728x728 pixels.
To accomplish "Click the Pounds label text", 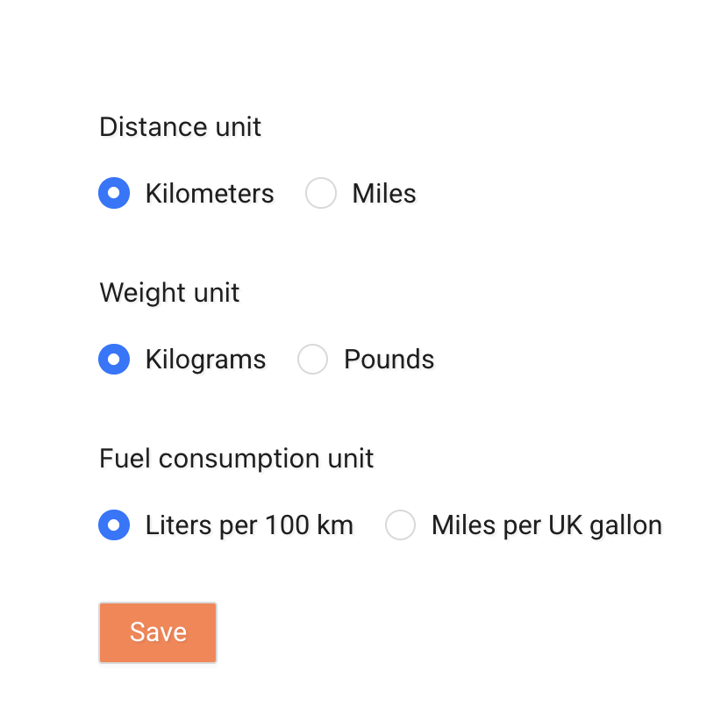I will pos(389,359).
